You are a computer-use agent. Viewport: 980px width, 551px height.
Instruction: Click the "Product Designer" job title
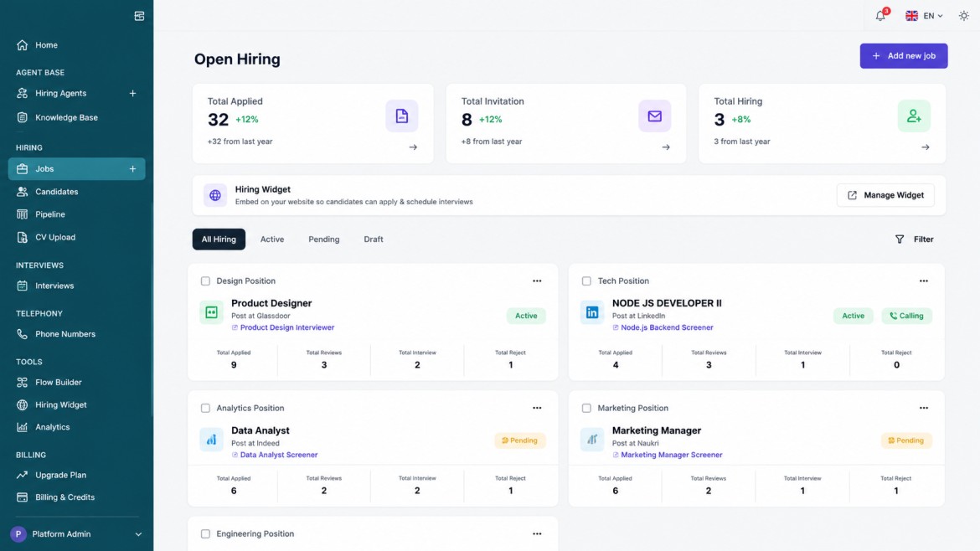click(x=271, y=303)
